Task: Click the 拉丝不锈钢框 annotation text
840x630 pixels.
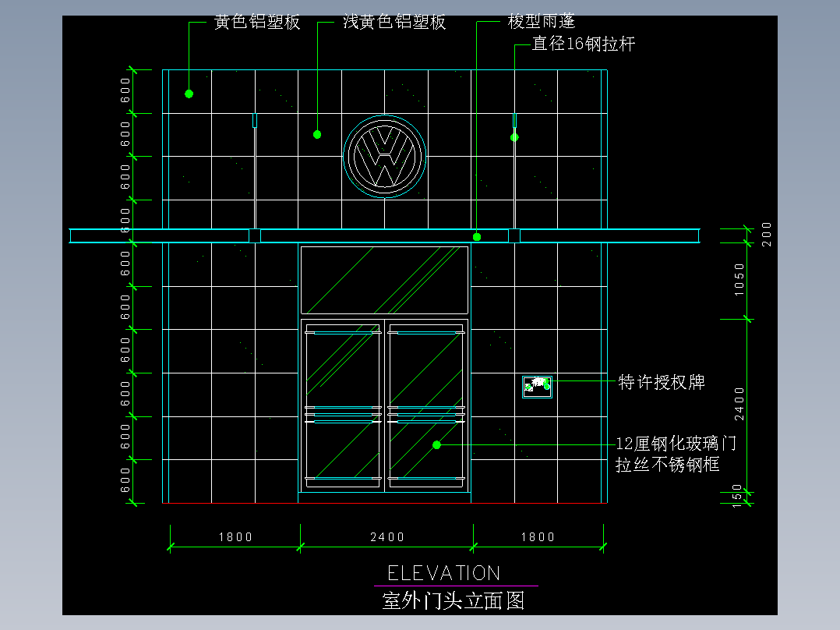Action: coord(668,465)
